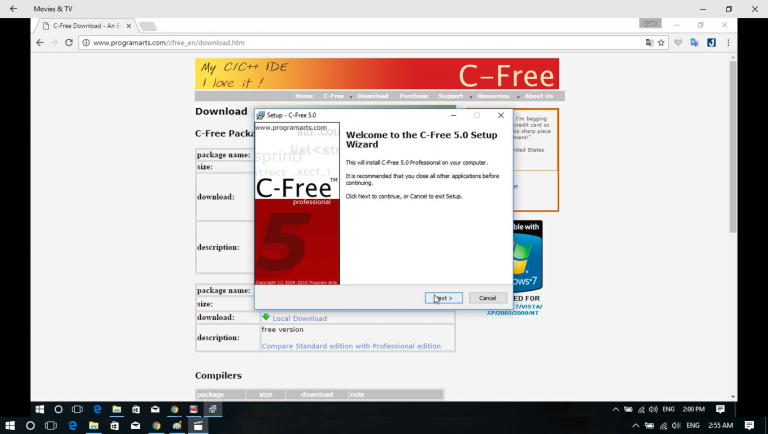Click the web page vertical scrollbar
The height and width of the screenshot is (434, 768).
pyautogui.click(x=733, y=146)
